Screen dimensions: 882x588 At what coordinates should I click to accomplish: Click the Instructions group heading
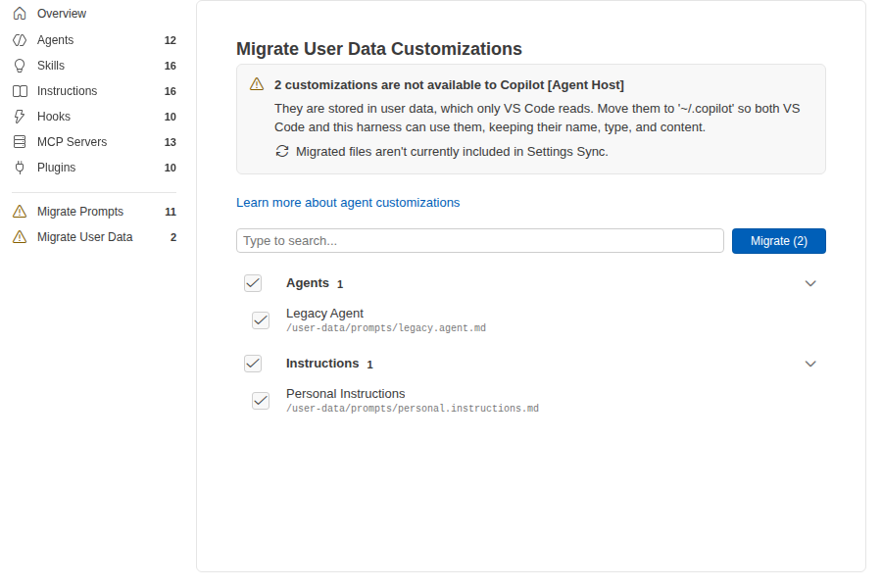[322, 364]
